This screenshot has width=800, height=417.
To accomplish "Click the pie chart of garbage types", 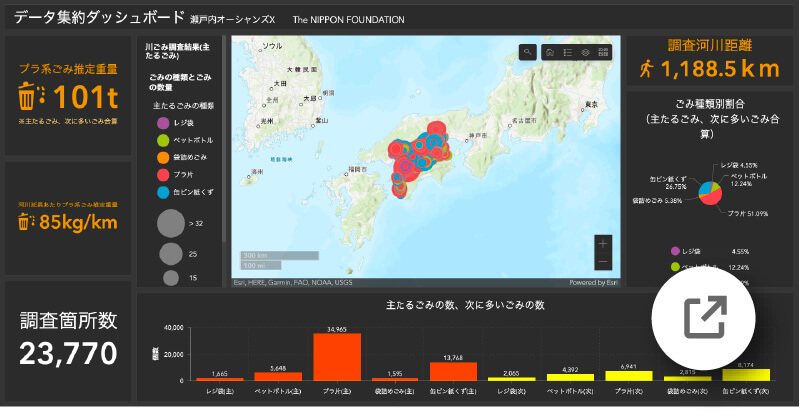I will (709, 190).
